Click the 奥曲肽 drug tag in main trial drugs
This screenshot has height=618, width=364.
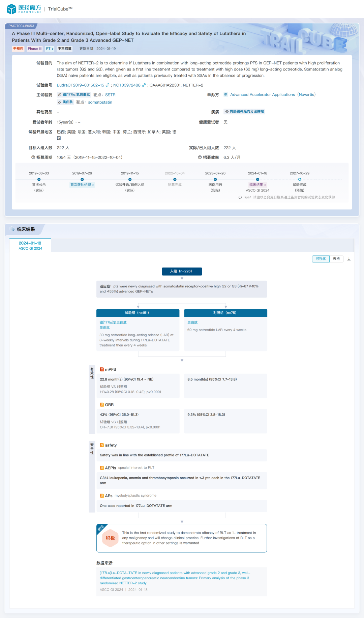pos(66,102)
